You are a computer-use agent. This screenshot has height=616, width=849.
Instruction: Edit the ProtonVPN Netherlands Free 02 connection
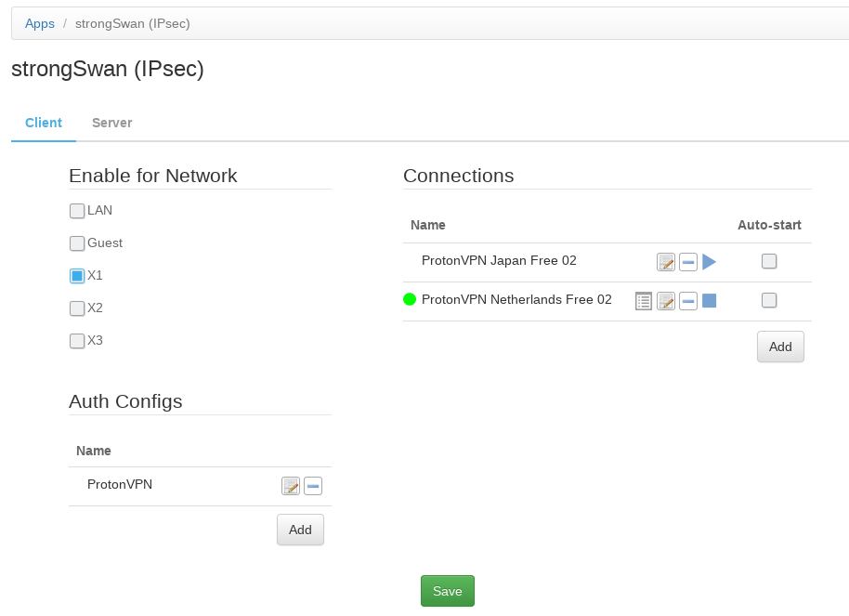[x=666, y=301]
